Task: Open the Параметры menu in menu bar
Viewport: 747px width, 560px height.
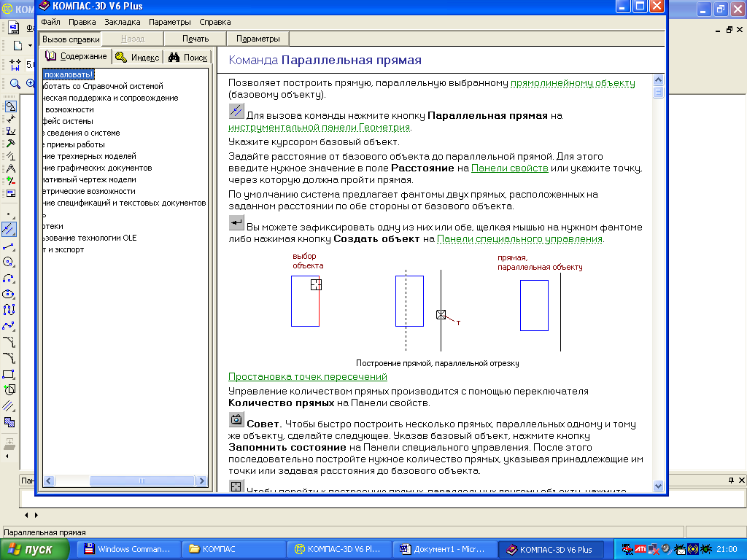Action: 169,22
